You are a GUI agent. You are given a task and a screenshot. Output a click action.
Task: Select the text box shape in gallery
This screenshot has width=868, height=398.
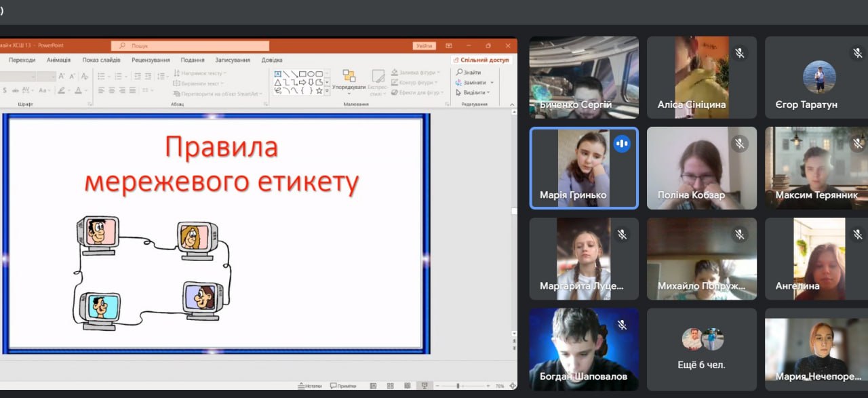pyautogui.click(x=278, y=74)
